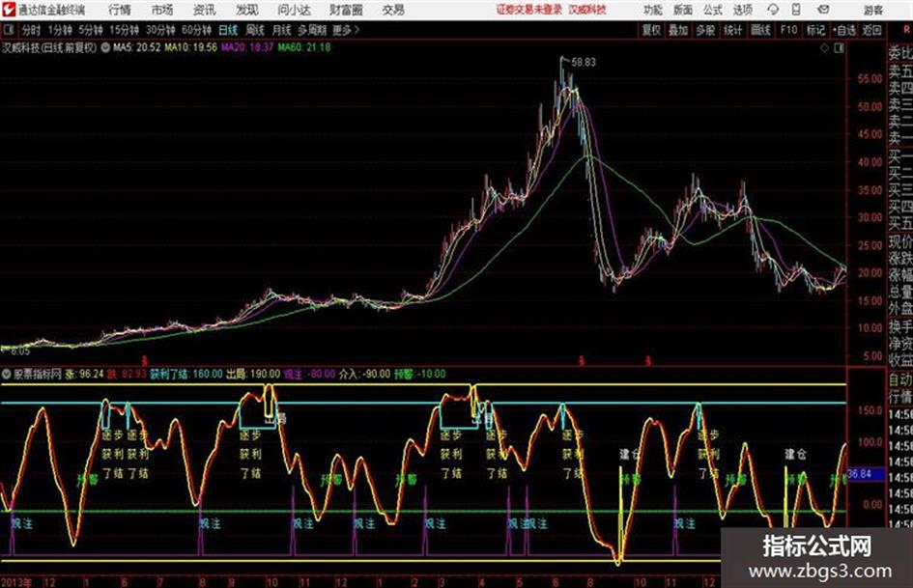Click the 证券交易未登录 login link
Screen dimensions: 913x588
529,10
